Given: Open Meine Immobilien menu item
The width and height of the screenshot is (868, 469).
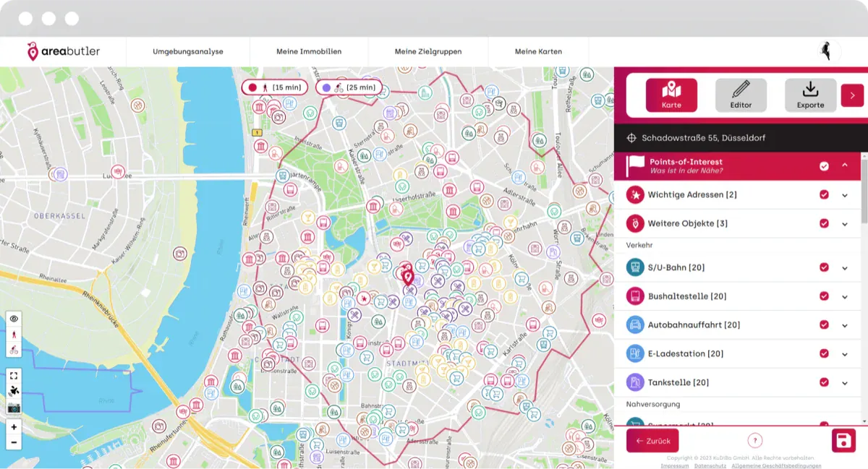Looking at the screenshot, I should 309,52.
